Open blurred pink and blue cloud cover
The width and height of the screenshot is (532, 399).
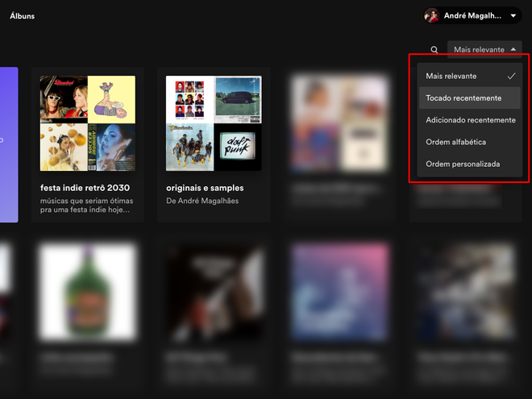(339, 292)
